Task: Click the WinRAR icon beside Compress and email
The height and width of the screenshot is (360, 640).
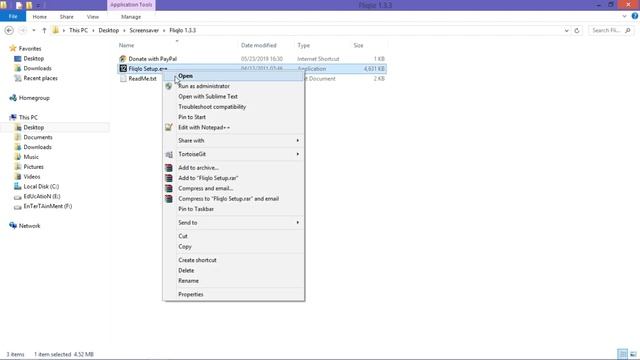Action: [169, 188]
